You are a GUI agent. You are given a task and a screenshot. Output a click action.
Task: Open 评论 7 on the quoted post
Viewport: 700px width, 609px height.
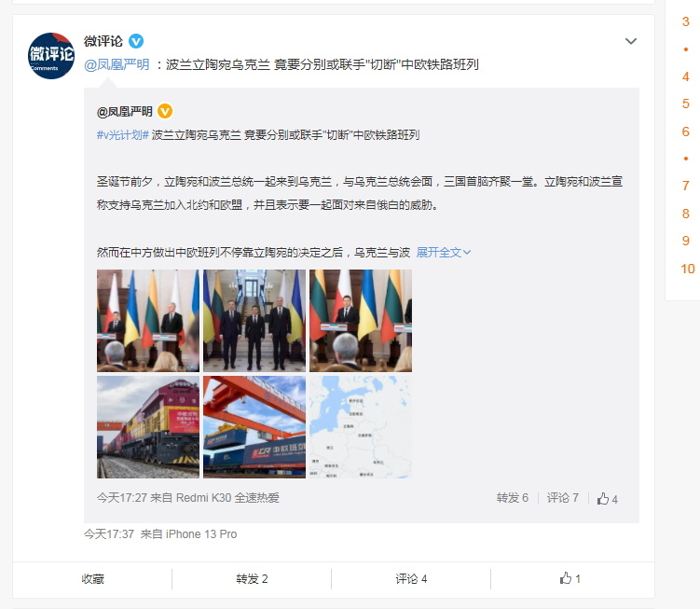pos(562,498)
